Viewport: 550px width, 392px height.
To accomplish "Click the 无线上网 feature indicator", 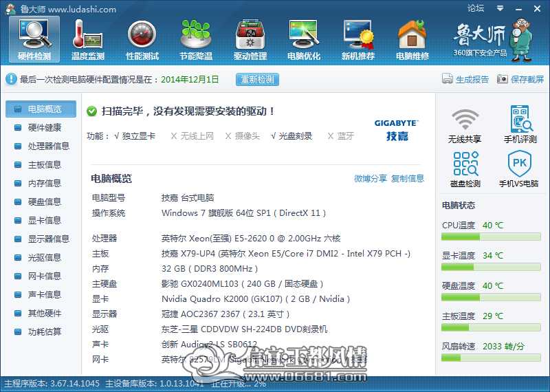I will tap(192, 136).
